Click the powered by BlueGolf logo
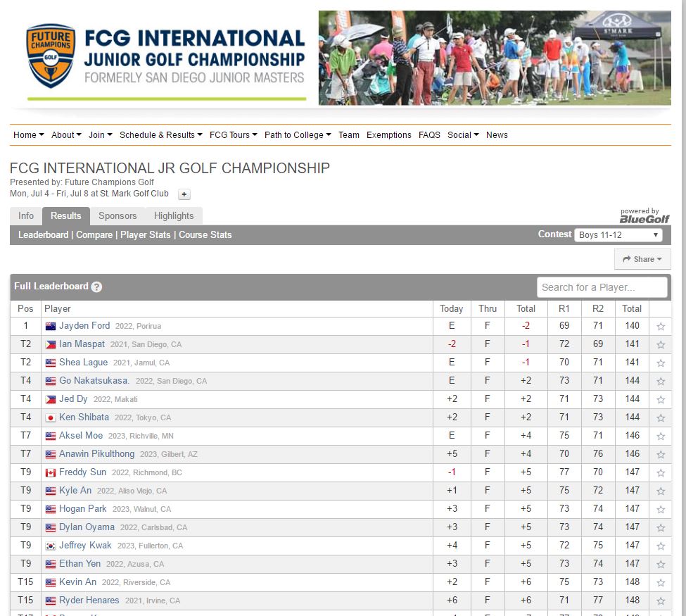Viewport: 686px width, 616px height. coord(644,216)
